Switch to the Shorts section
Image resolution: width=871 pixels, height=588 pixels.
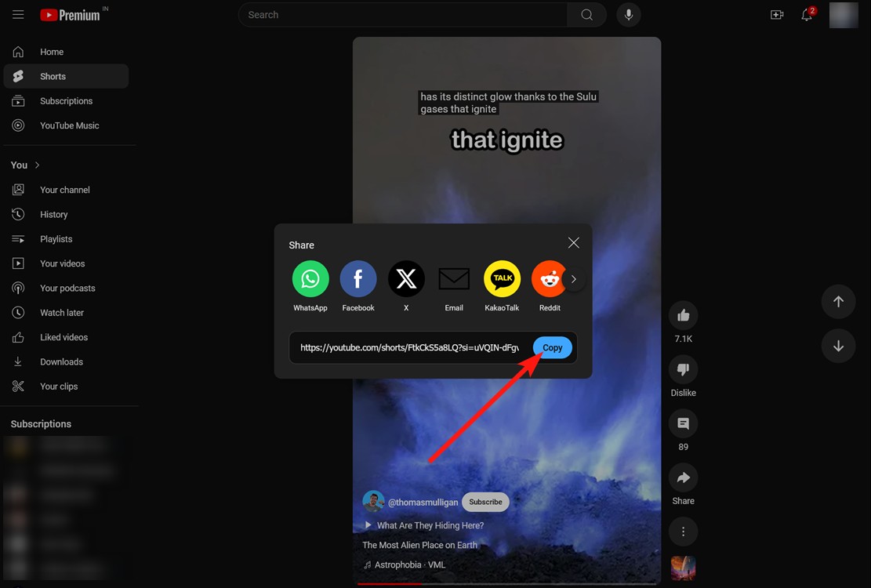pyautogui.click(x=53, y=76)
